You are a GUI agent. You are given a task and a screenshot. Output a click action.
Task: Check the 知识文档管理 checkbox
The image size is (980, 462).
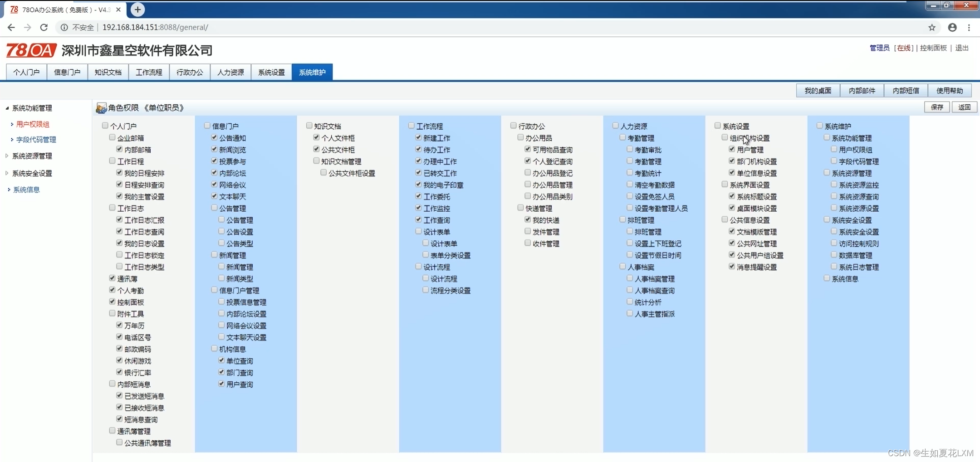tap(316, 161)
